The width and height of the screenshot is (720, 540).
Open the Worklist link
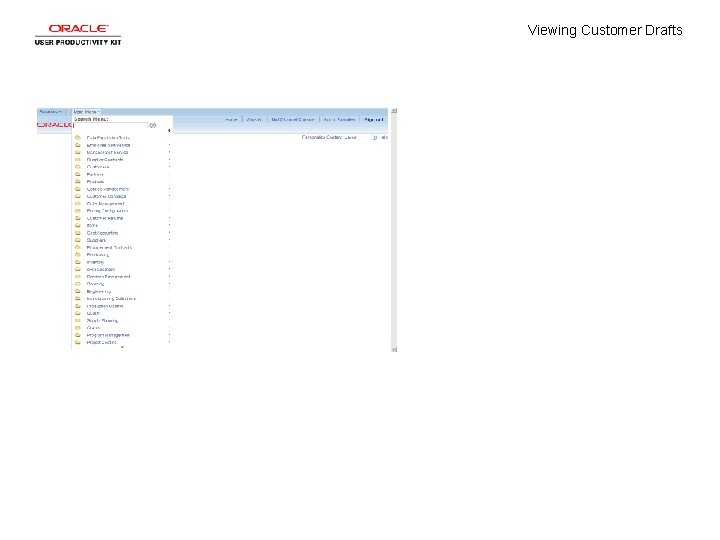pyautogui.click(x=254, y=119)
